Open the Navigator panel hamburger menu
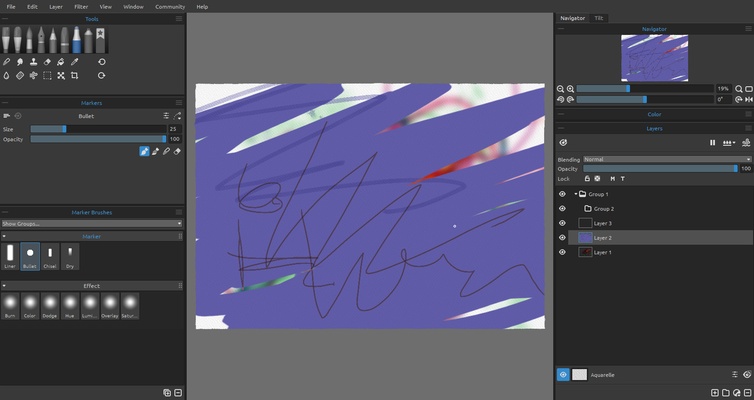 tap(748, 29)
